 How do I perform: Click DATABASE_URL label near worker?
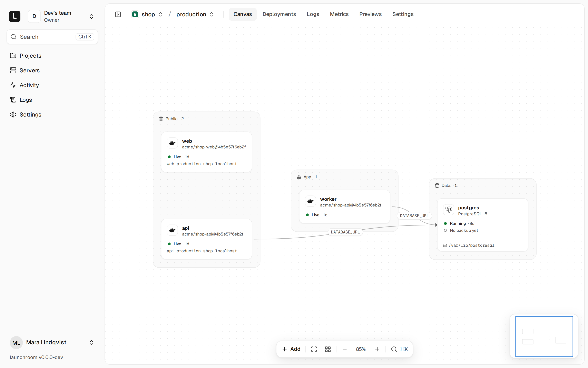(x=414, y=216)
